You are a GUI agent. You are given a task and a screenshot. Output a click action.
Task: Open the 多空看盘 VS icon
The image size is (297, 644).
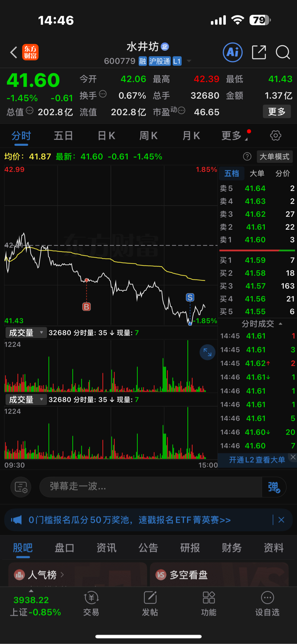click(161, 575)
